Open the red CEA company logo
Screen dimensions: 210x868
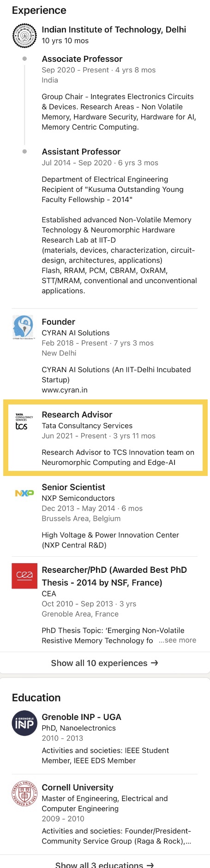24,576
